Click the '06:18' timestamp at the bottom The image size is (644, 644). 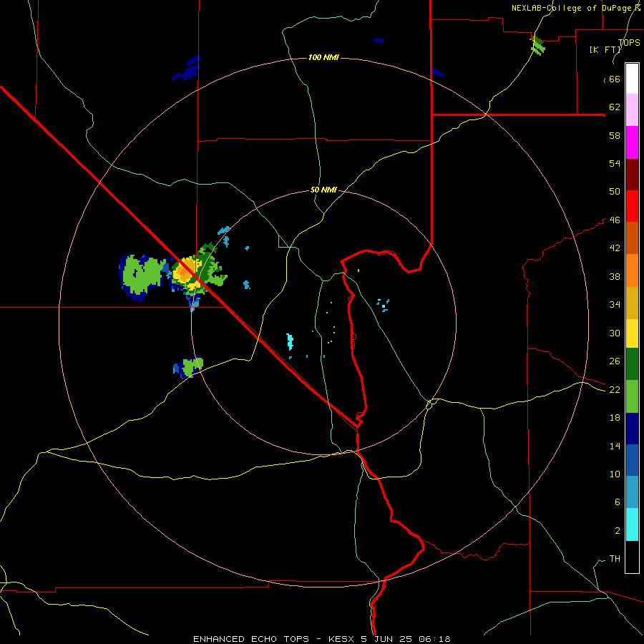435,639
